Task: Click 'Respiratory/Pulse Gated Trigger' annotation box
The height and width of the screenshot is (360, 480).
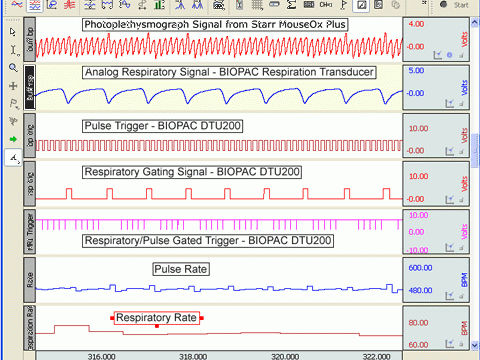Action: click(208, 241)
